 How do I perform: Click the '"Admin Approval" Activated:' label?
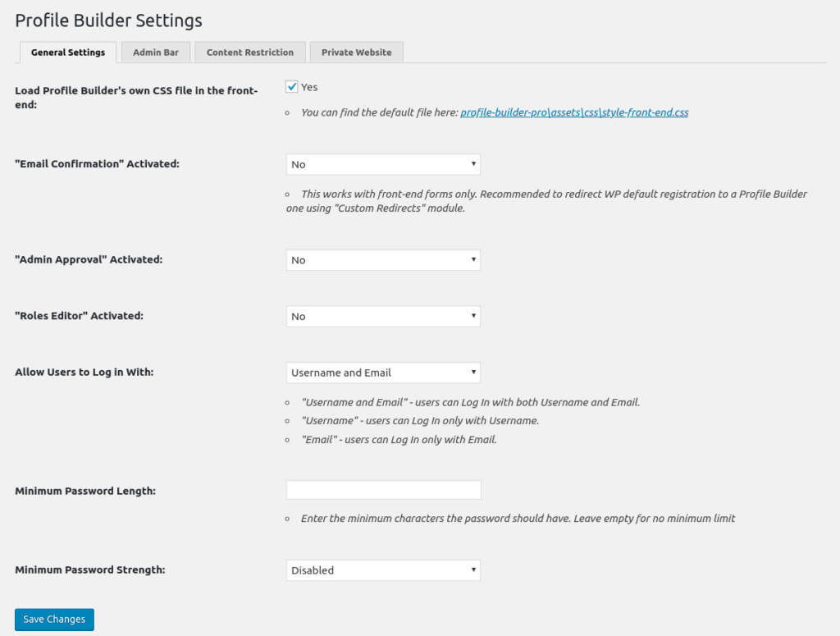89,259
